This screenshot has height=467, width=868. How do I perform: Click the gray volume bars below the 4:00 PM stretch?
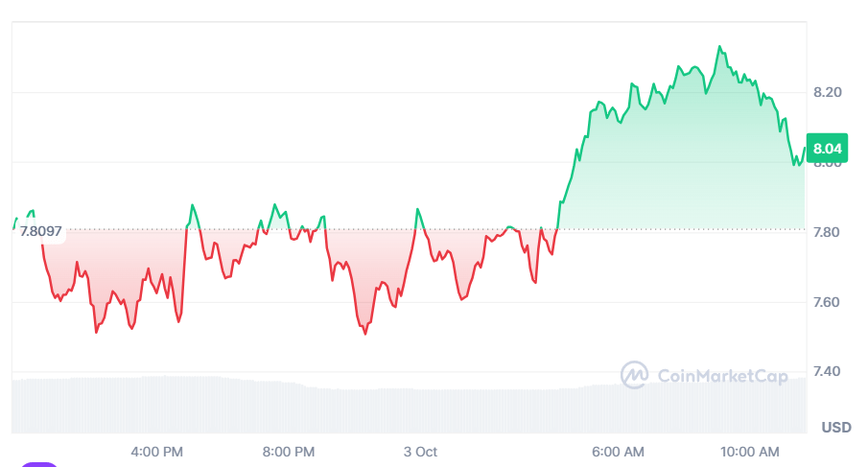point(158,403)
